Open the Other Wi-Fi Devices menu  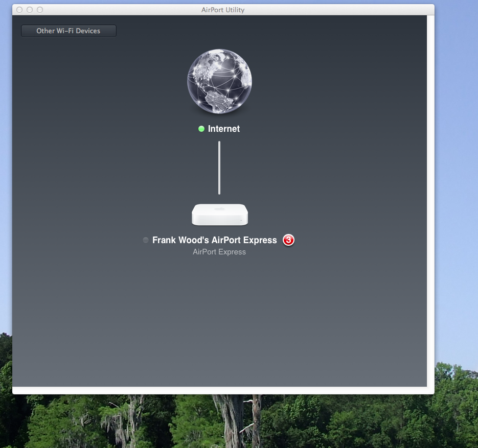[69, 31]
